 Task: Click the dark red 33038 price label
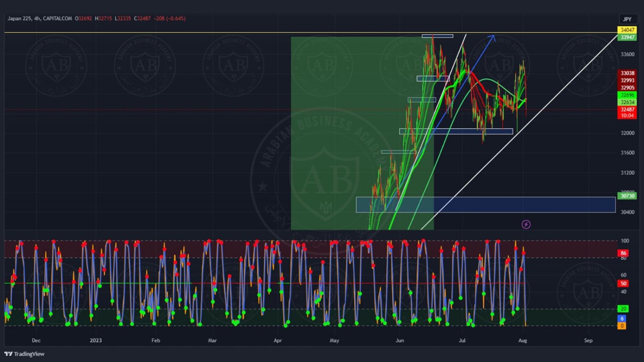627,73
